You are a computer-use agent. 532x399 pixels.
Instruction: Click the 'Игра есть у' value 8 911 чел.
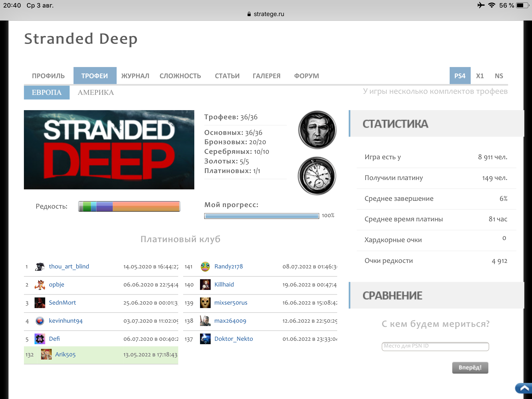coord(493,157)
